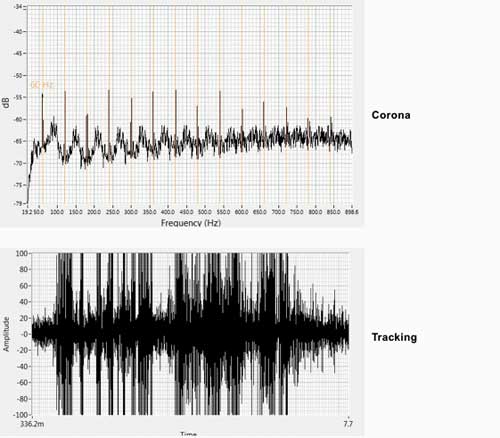
Task: Click the 60 tick on Amplitude axis
Action: (x=23, y=286)
